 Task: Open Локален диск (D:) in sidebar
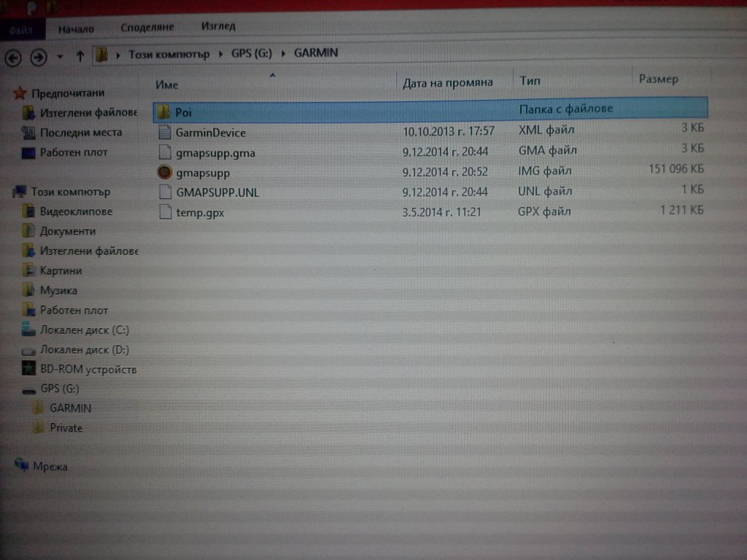click(x=85, y=350)
